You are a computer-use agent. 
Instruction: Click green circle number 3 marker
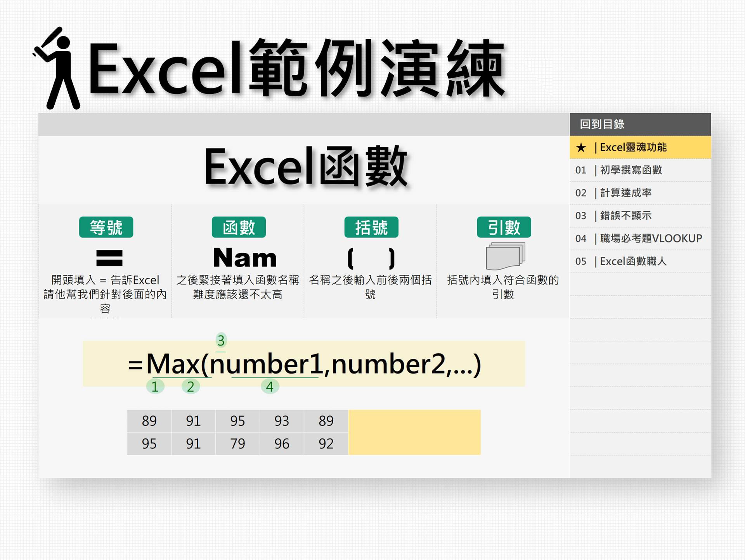pyautogui.click(x=221, y=340)
